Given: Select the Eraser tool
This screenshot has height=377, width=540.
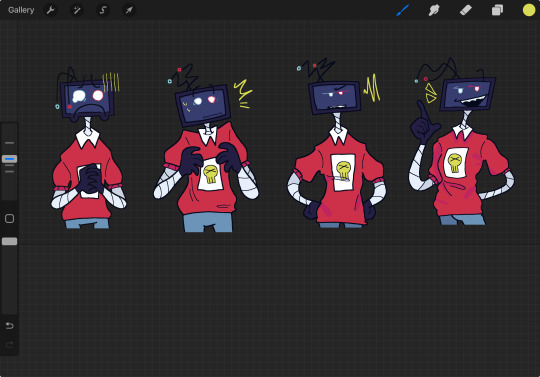Looking at the screenshot, I should point(466,10).
